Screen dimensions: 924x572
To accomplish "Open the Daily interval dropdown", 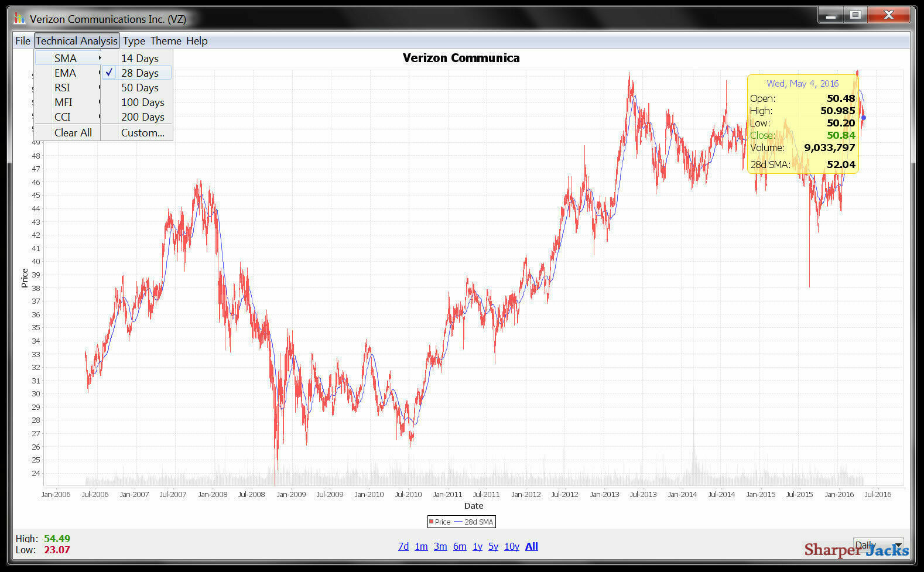I will click(x=878, y=545).
